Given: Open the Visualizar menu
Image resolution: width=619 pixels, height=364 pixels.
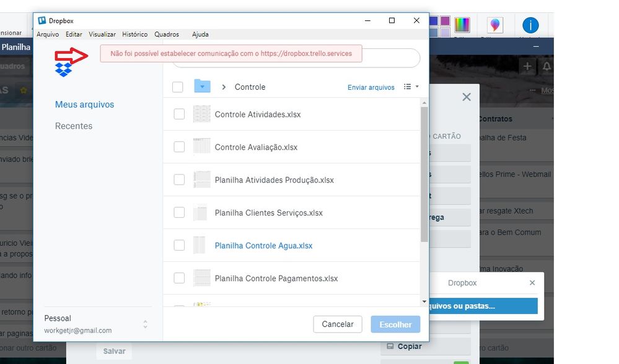Looking at the screenshot, I should click(102, 34).
